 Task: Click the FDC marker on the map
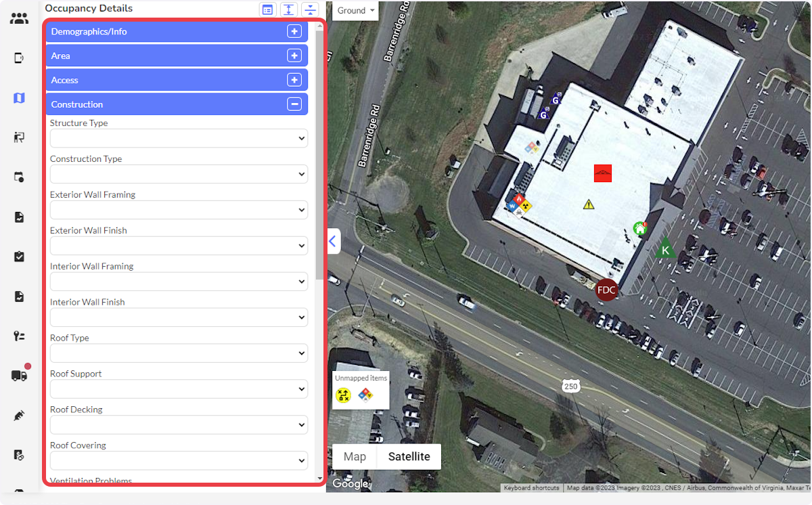coord(606,290)
